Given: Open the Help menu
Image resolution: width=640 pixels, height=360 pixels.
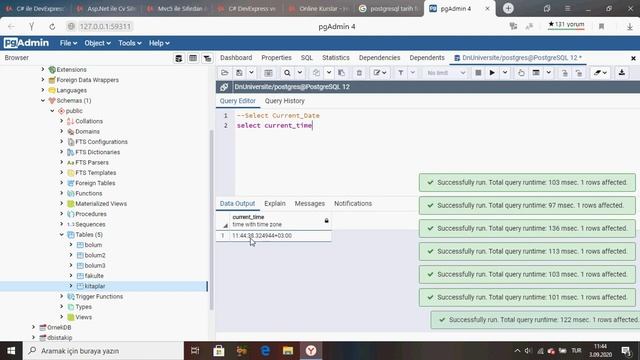Looking at the screenshot, I should (x=159, y=43).
